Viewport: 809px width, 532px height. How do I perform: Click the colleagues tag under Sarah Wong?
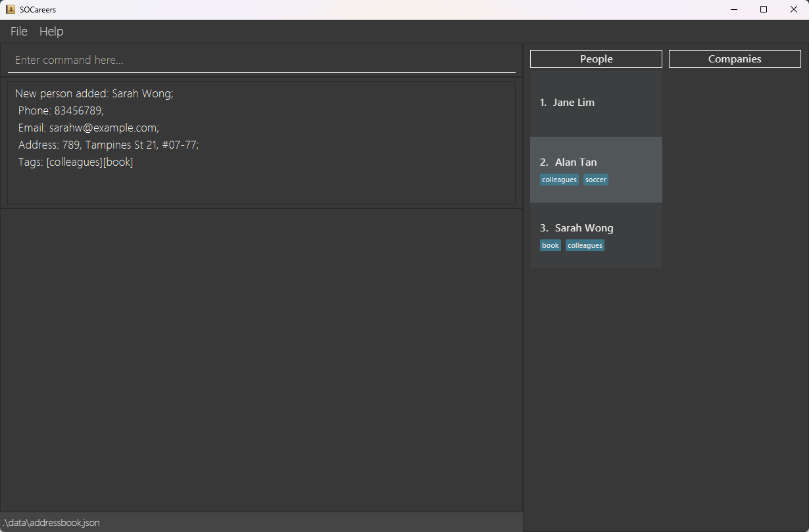tap(585, 245)
